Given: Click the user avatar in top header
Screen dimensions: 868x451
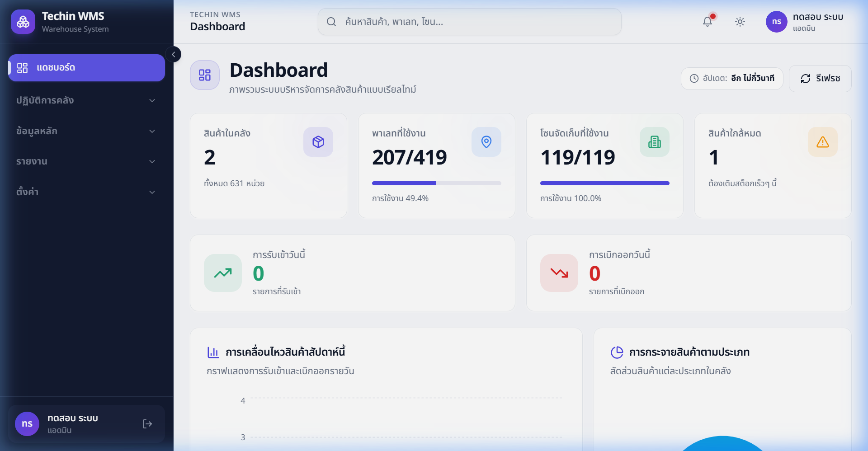Looking at the screenshot, I should [x=777, y=22].
